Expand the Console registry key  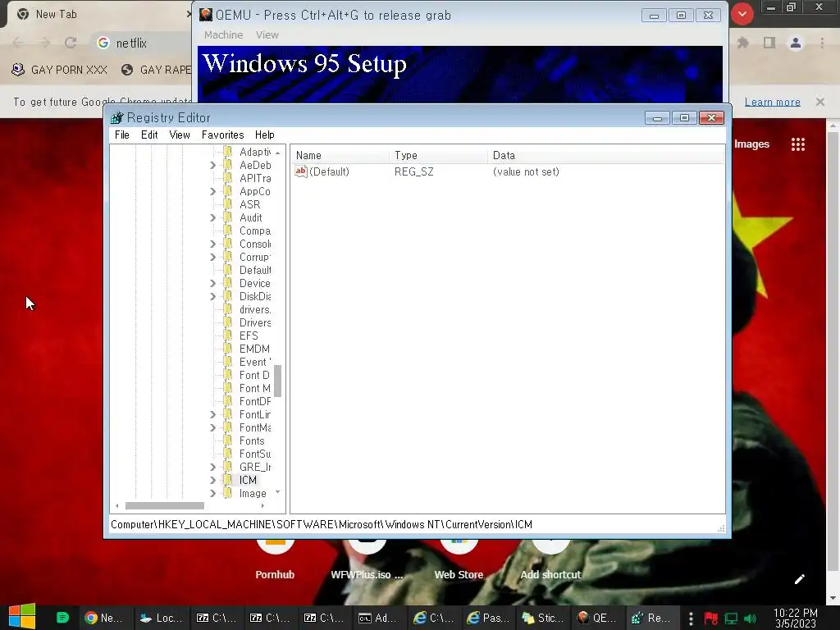(212, 244)
